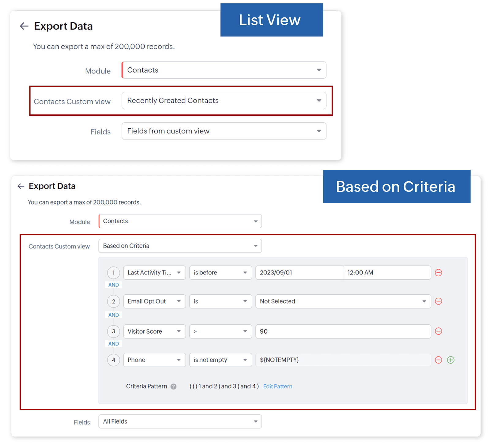Open Module Contacts dropdown in criteria panel
The image size is (490, 448).
pyautogui.click(x=180, y=221)
